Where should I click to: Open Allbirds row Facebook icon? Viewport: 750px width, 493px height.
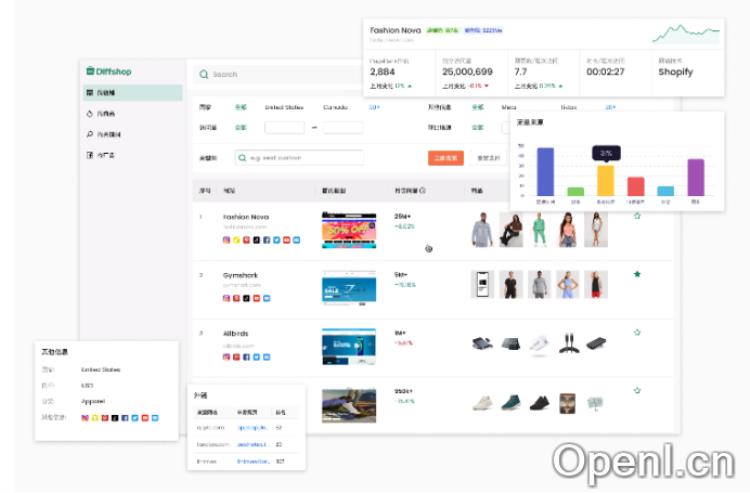[246, 357]
